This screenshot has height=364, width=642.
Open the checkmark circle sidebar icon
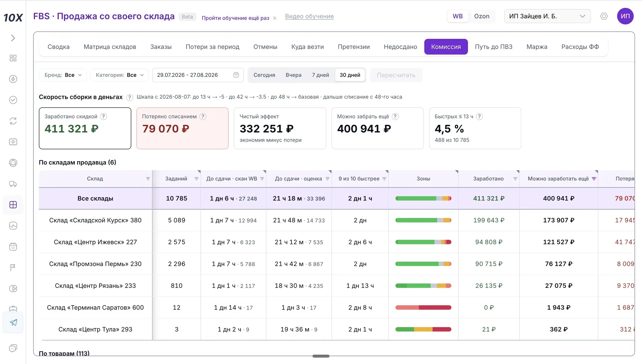click(13, 100)
